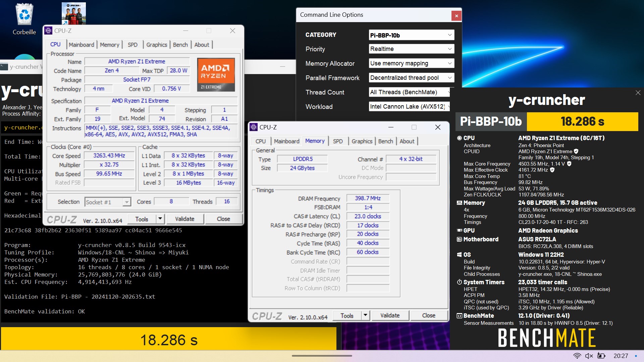
Task: Click Tools button in CPU-Z CPU window
Action: click(x=142, y=219)
